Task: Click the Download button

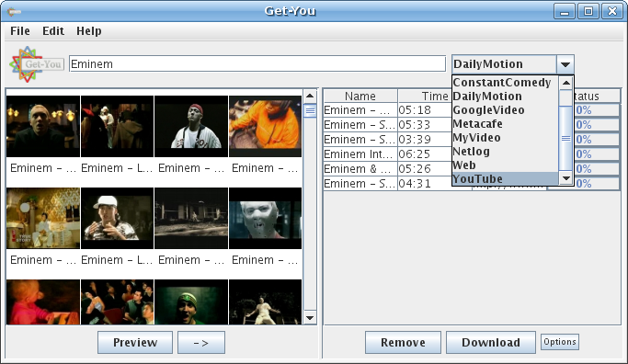Action: click(x=491, y=342)
